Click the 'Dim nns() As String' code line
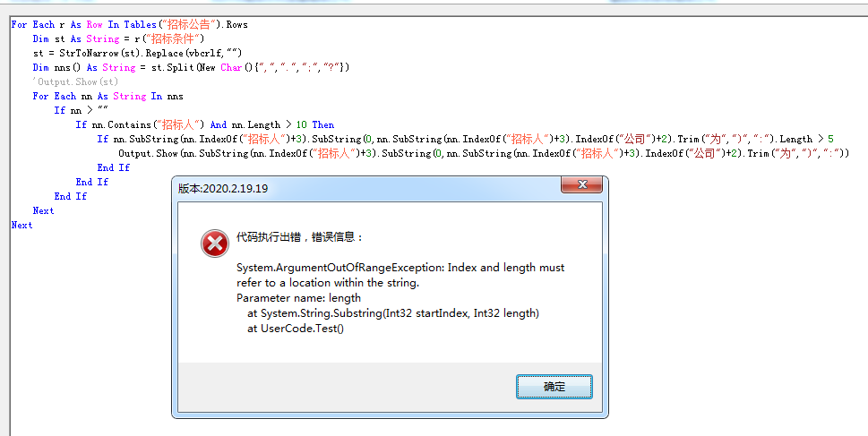This screenshot has height=436, width=868. pyautogui.click(x=191, y=67)
